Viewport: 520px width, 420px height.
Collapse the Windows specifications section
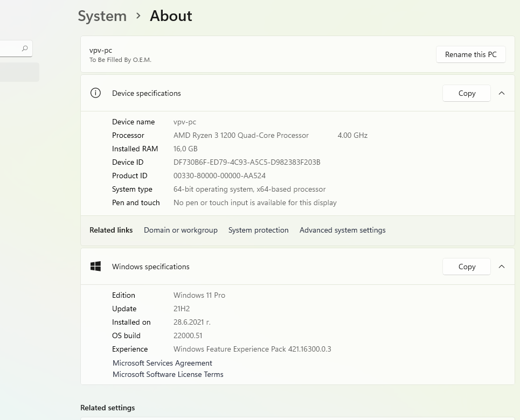502,267
